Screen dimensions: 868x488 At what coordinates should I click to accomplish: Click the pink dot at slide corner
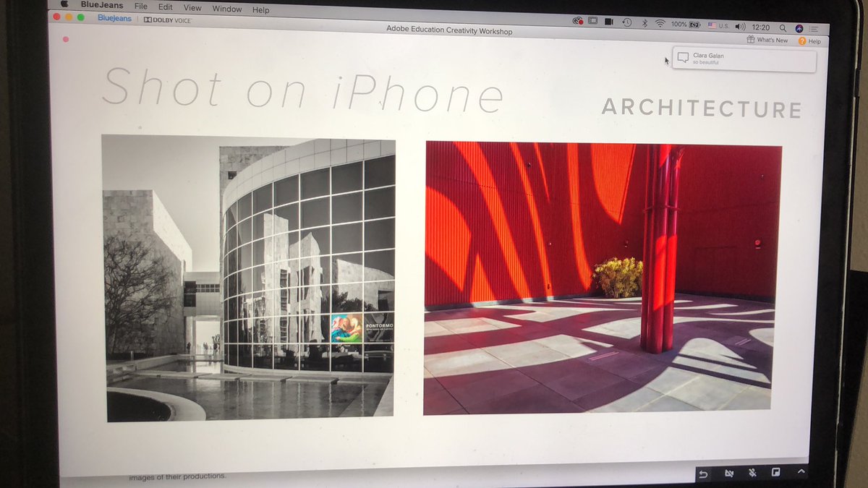(66, 40)
